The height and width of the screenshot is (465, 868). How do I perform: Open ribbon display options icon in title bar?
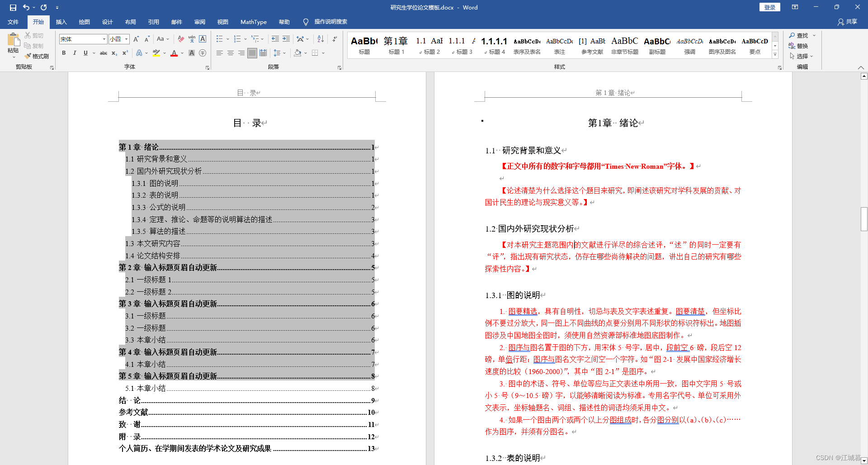tap(795, 7)
